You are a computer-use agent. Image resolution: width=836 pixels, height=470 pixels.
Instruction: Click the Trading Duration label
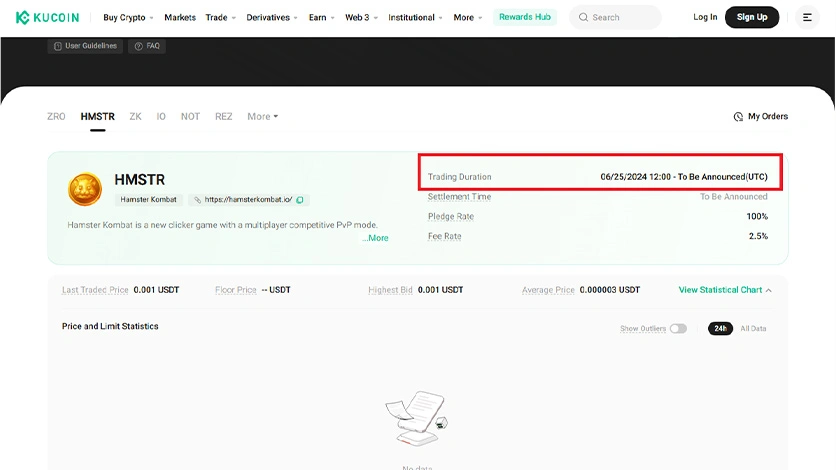click(459, 177)
